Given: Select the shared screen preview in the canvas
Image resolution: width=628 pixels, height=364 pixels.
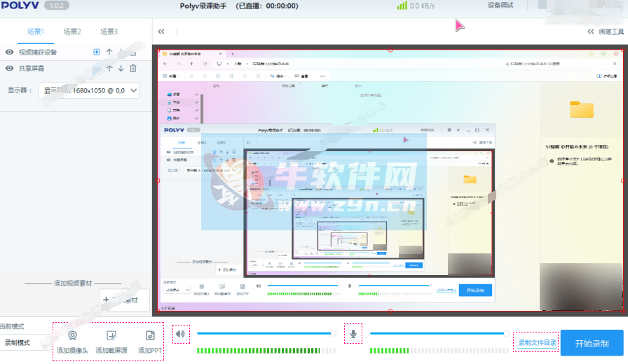Looking at the screenshot, I should [x=390, y=181].
